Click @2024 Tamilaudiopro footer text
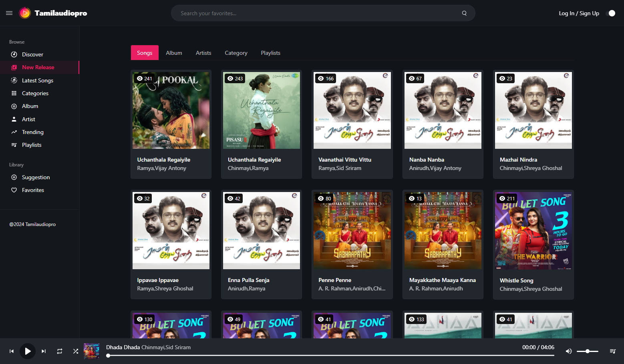 click(32, 224)
